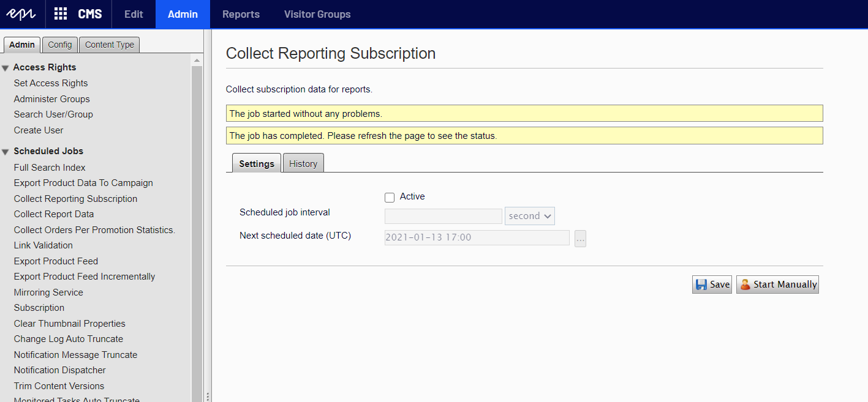Click the sidebar scroll up arrow
Screen dimensions: 868x402
point(197,61)
